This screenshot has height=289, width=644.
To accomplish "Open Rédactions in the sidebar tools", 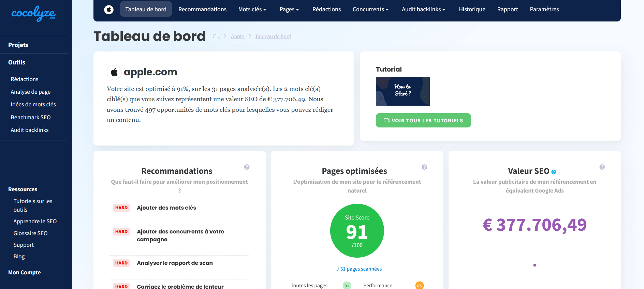I will (25, 79).
